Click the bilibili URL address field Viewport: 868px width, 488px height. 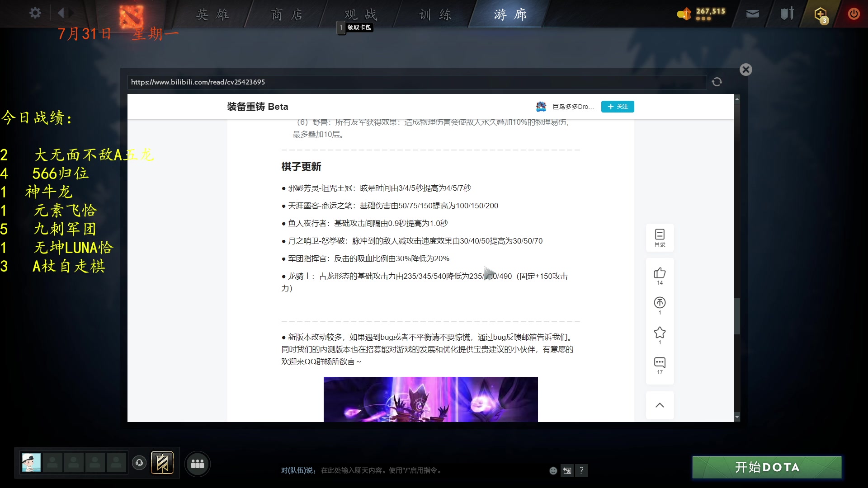coord(417,82)
